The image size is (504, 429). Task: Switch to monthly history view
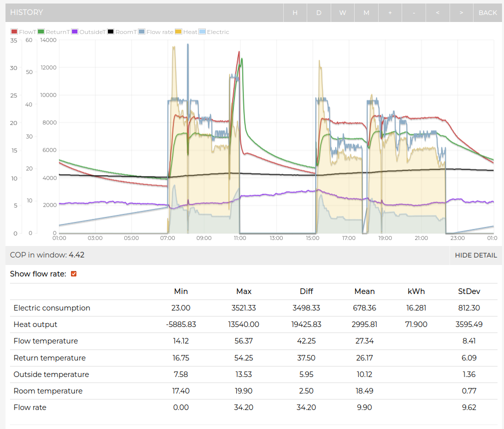tap(366, 12)
